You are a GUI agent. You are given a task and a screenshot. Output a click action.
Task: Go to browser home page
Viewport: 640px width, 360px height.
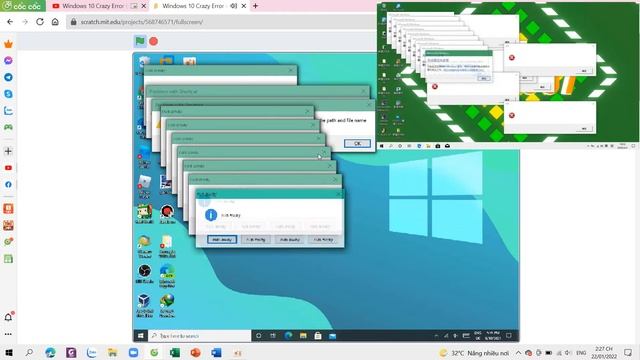[55, 22]
